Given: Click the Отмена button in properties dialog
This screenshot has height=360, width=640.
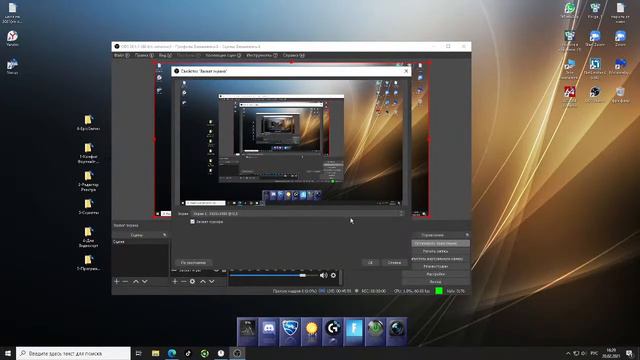Looking at the screenshot, I should click(x=394, y=262).
